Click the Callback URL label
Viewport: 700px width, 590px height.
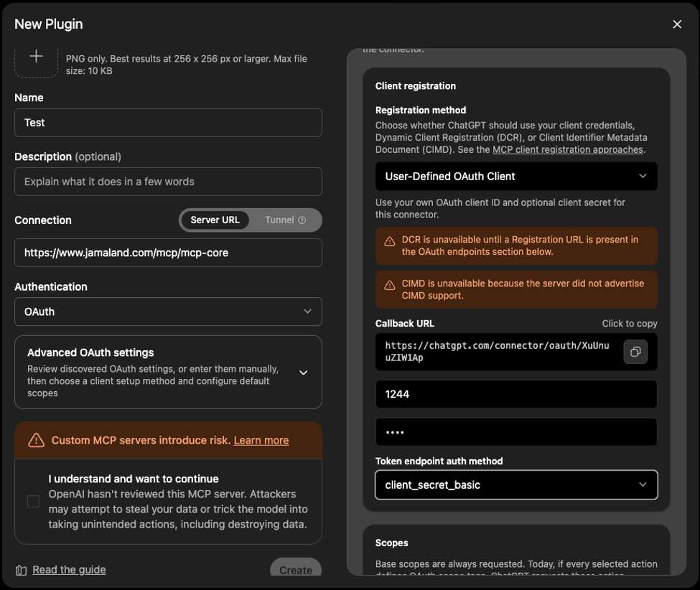pos(404,324)
